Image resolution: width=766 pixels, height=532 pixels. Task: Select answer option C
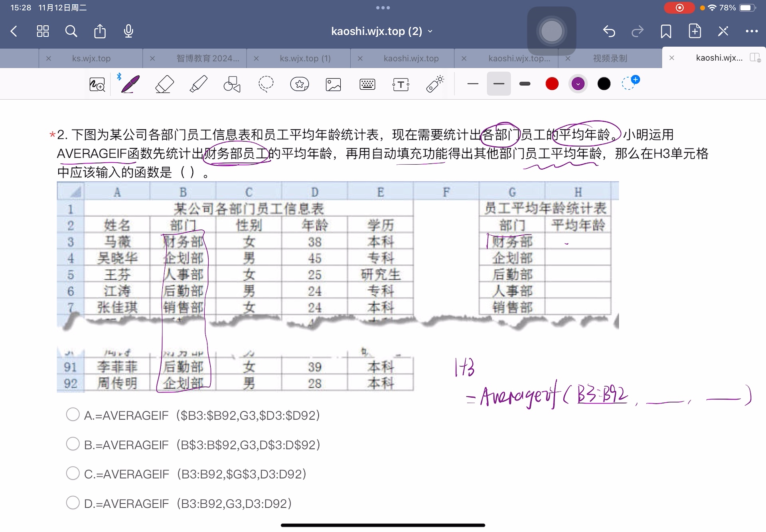point(73,473)
